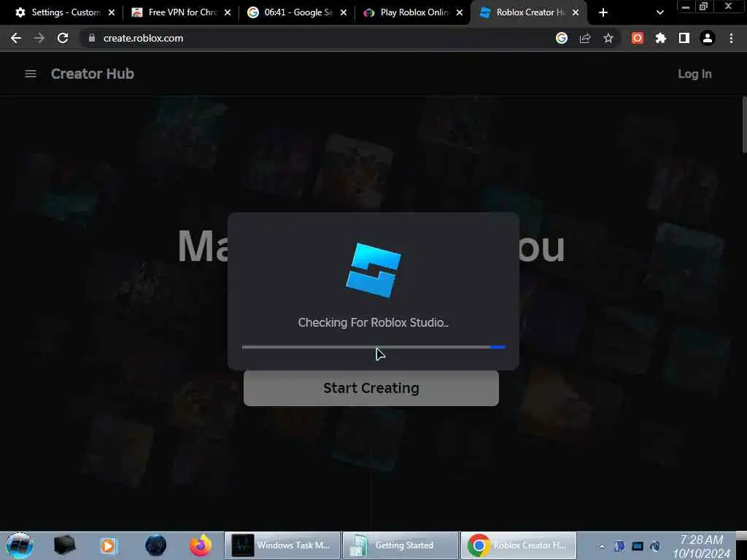
Task: Open the dark globe app on the taskbar
Action: [155, 545]
